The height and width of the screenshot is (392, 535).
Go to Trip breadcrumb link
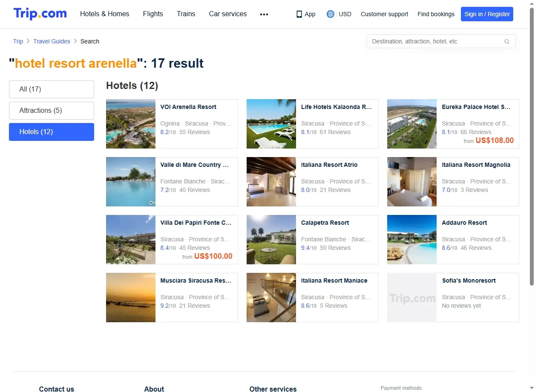coord(18,41)
